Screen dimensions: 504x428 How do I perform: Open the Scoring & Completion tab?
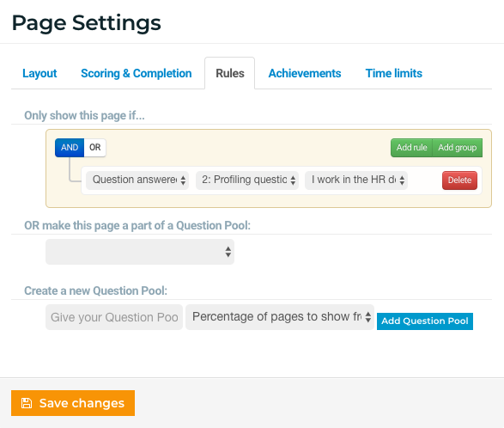pos(137,73)
